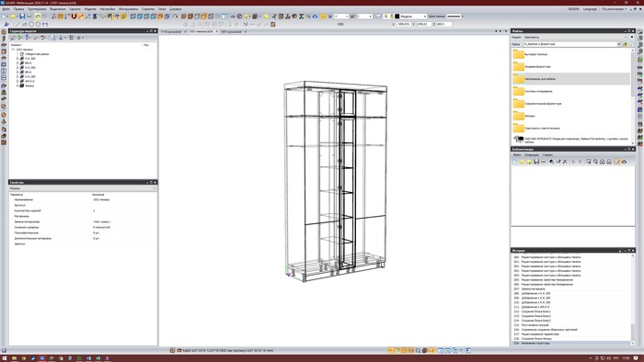Click the line style sample swatch

[454, 17]
